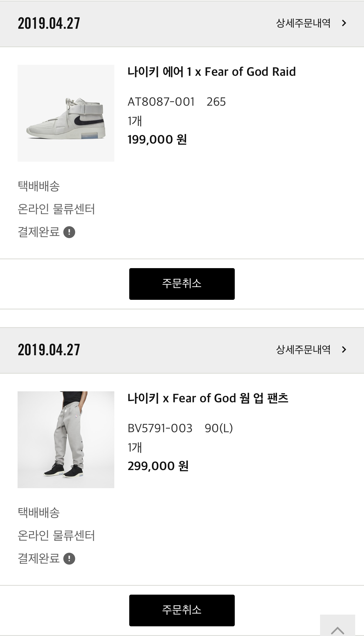
Task: Open the 나이키 에어 1 x Fear of God Raid title
Action: [x=211, y=72]
